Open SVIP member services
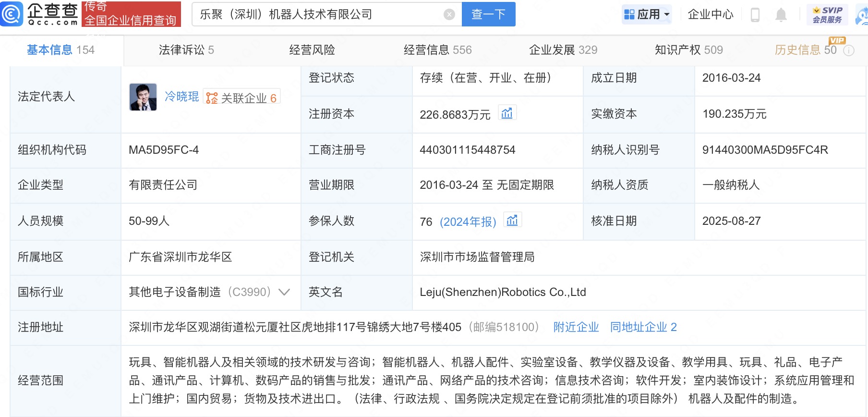Image resolution: width=868 pixels, height=417 pixels. tap(827, 14)
